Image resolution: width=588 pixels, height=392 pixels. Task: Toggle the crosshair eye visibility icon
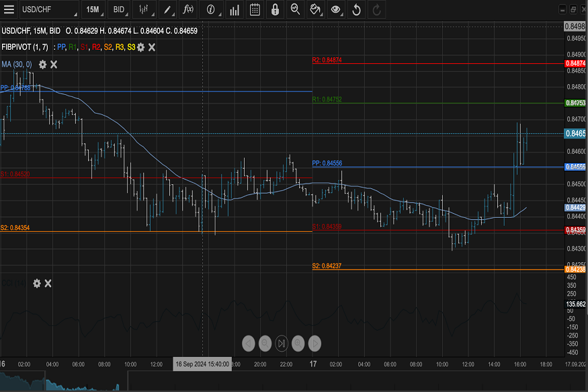click(336, 9)
